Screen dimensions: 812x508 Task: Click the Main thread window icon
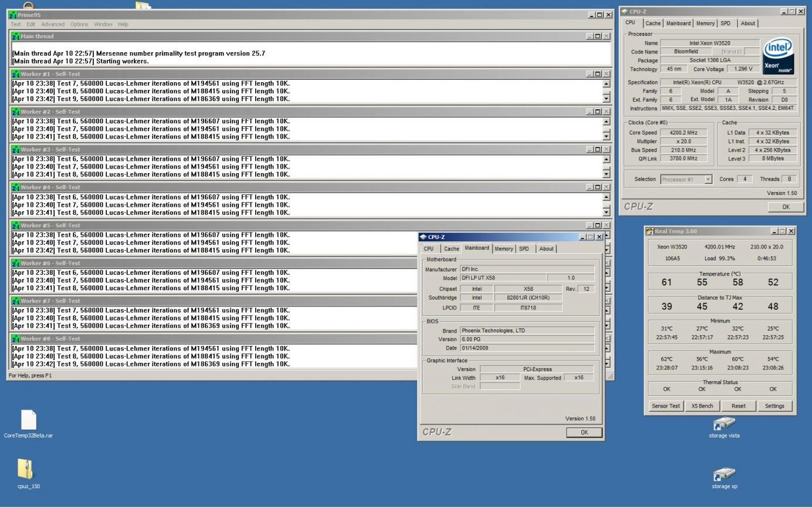pyautogui.click(x=16, y=36)
